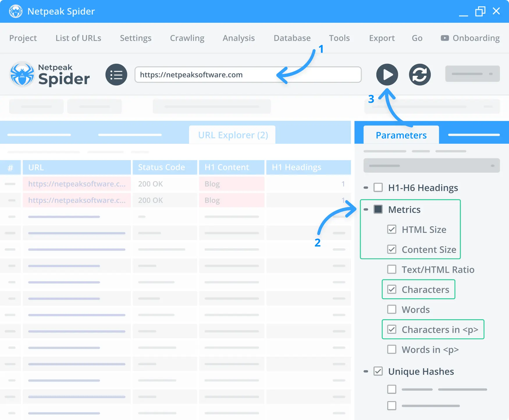Click the Onboarding video icon
Image resolution: width=509 pixels, height=420 pixels.
pos(444,38)
